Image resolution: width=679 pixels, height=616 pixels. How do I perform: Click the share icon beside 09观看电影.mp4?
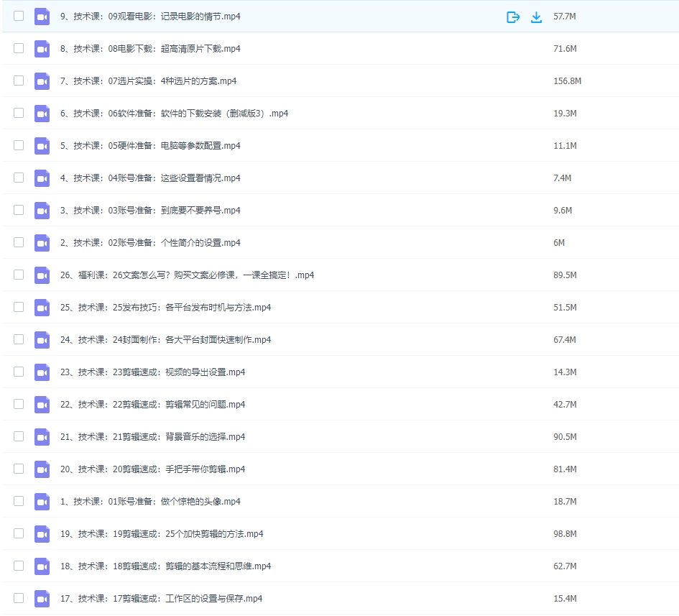coord(513,16)
